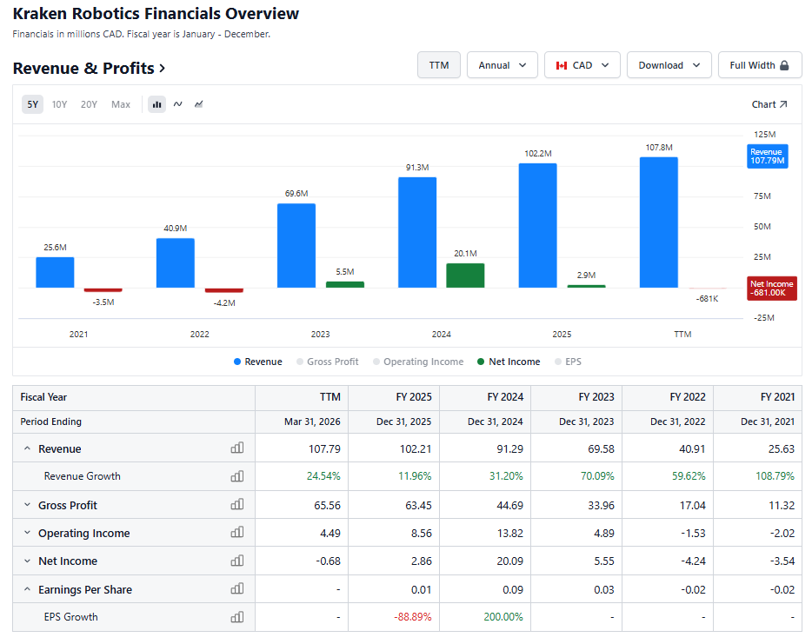The image size is (812, 644).
Task: Open the CAD currency dropdown
Action: pos(582,65)
